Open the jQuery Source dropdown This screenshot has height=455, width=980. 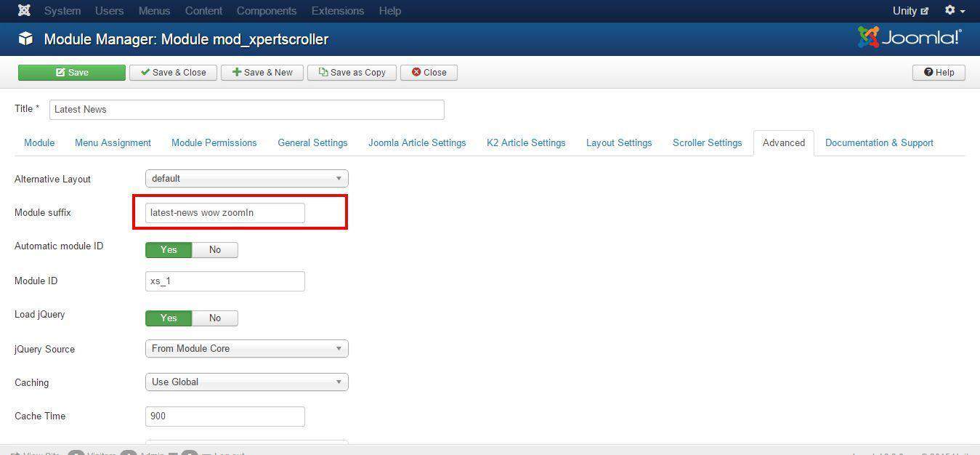246,349
